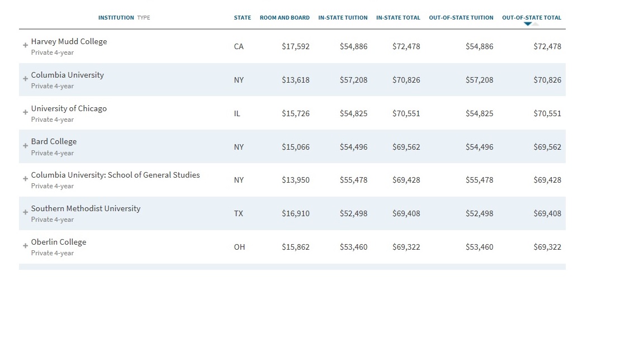This screenshot has width=644, height=362.
Task: Open Bard College institution name
Action: point(54,141)
